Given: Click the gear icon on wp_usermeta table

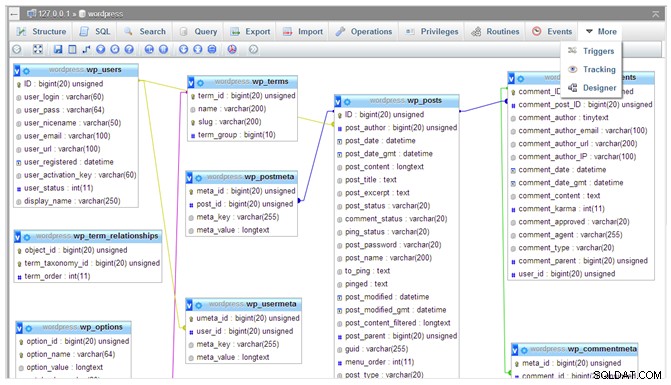Looking at the screenshot, I should click(199, 305).
